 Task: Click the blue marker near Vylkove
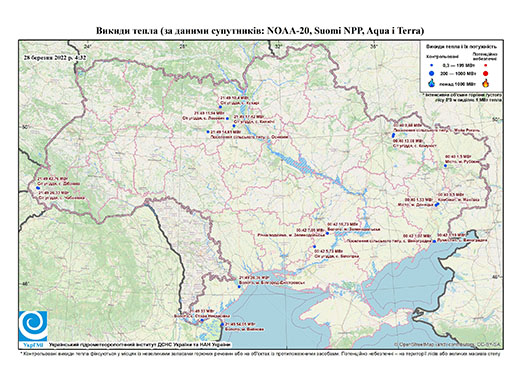tap(222, 324)
